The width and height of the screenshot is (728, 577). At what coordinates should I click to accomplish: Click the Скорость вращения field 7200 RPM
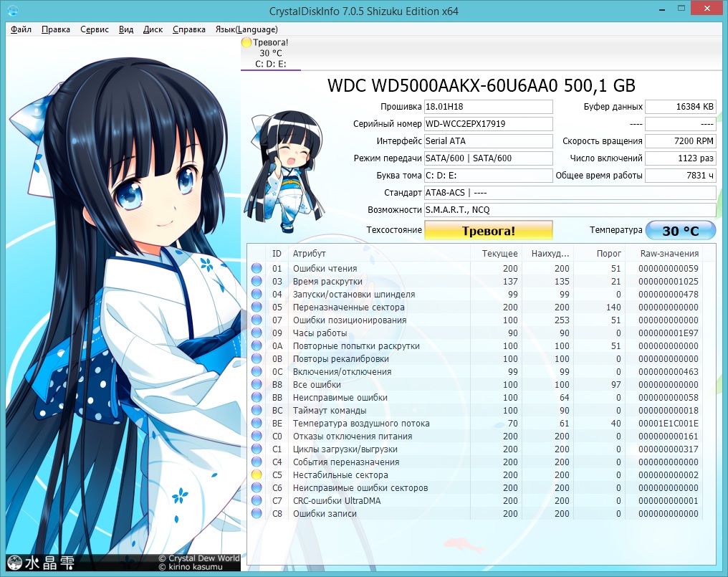(681, 140)
